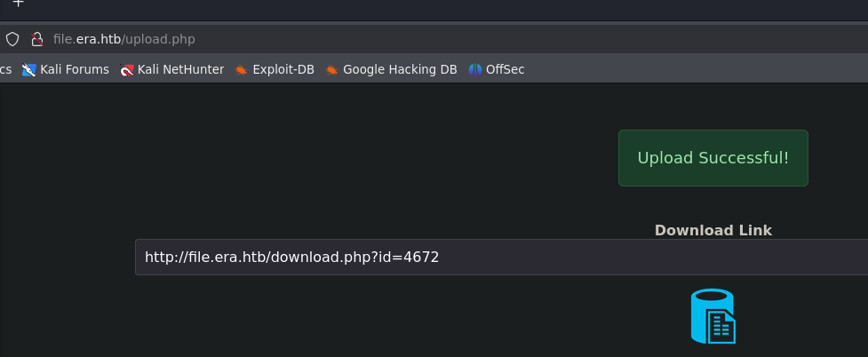Click the Download Link heading
868x357 pixels.
pos(713,230)
